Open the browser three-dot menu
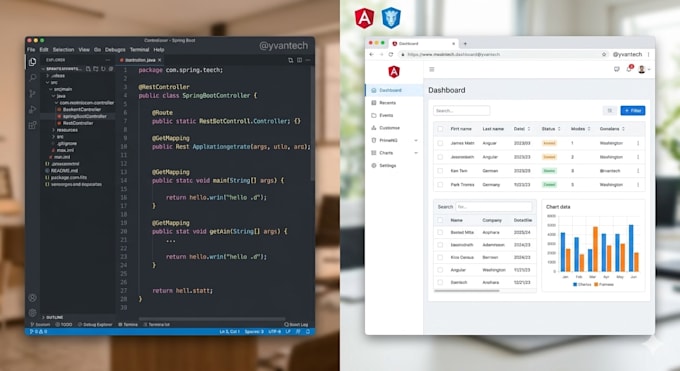Image resolution: width=680 pixels, height=371 pixels. 648,54
